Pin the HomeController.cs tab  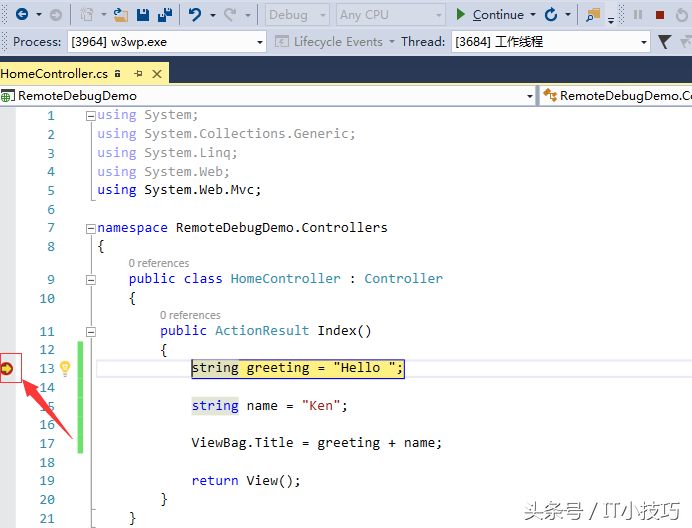138,74
